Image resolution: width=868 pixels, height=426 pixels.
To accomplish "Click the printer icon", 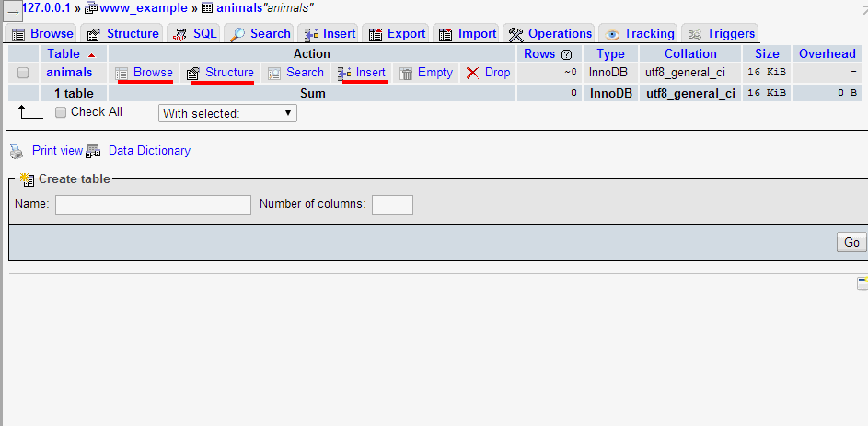I will [x=17, y=152].
